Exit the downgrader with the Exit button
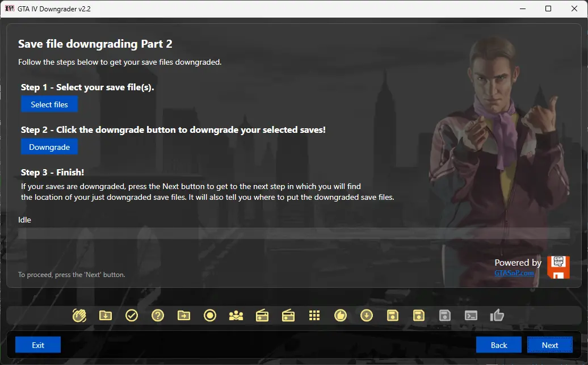Screen dimensions: 588x365 pyautogui.click(x=38, y=345)
